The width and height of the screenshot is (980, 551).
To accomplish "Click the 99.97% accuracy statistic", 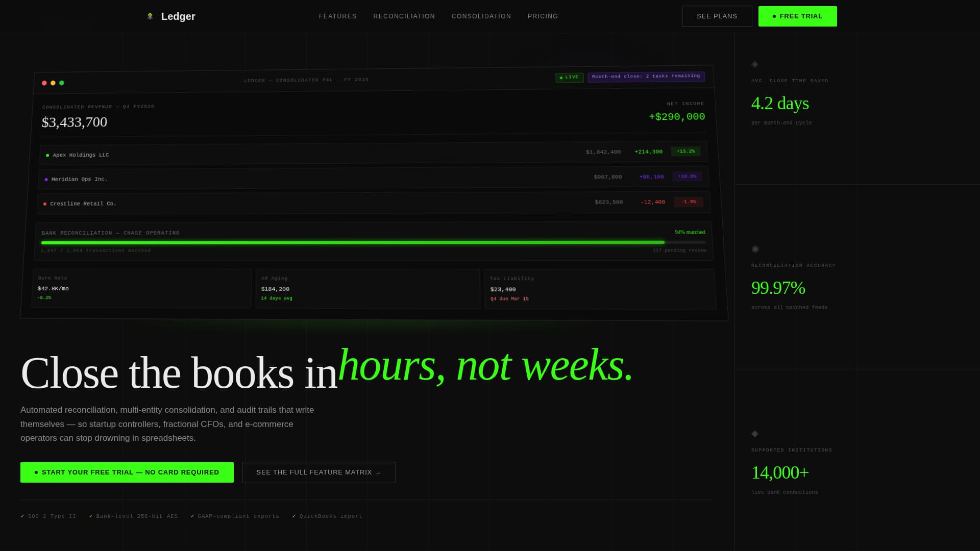I will click(x=778, y=288).
